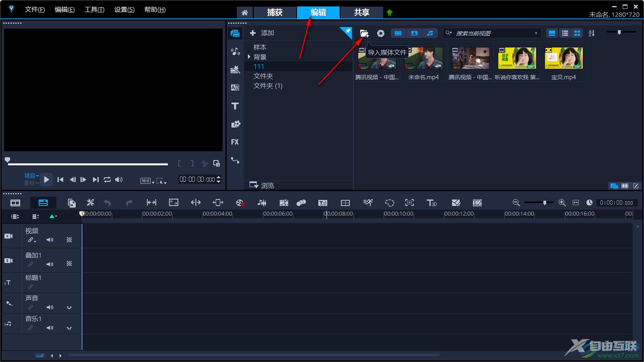
Task: Open the overlays library icon
Action: coord(235,124)
